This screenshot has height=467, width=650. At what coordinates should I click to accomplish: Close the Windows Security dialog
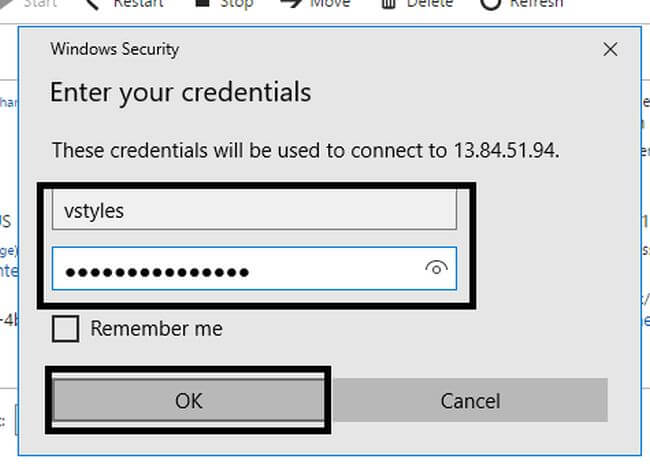coord(610,48)
